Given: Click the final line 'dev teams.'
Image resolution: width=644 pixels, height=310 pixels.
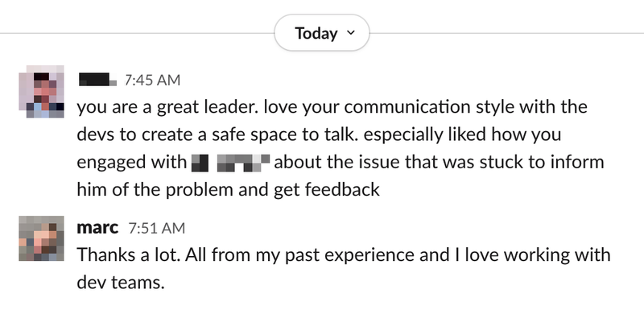Looking at the screenshot, I should coord(121,283).
